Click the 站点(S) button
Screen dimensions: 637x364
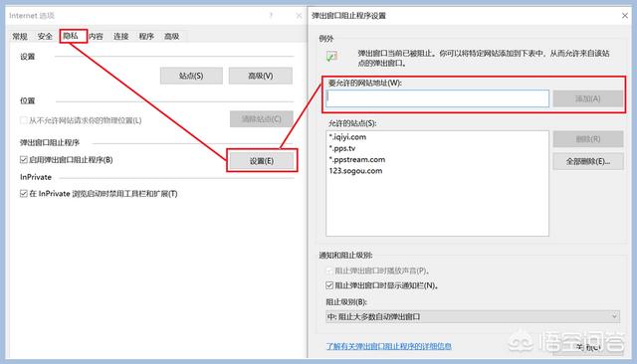(191, 76)
